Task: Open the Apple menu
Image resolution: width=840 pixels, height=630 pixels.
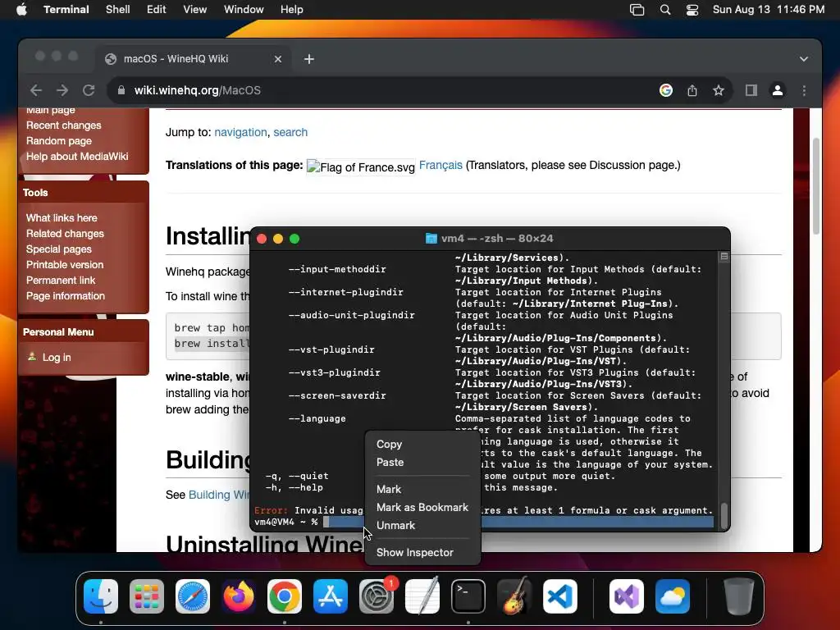Action: pyautogui.click(x=21, y=10)
